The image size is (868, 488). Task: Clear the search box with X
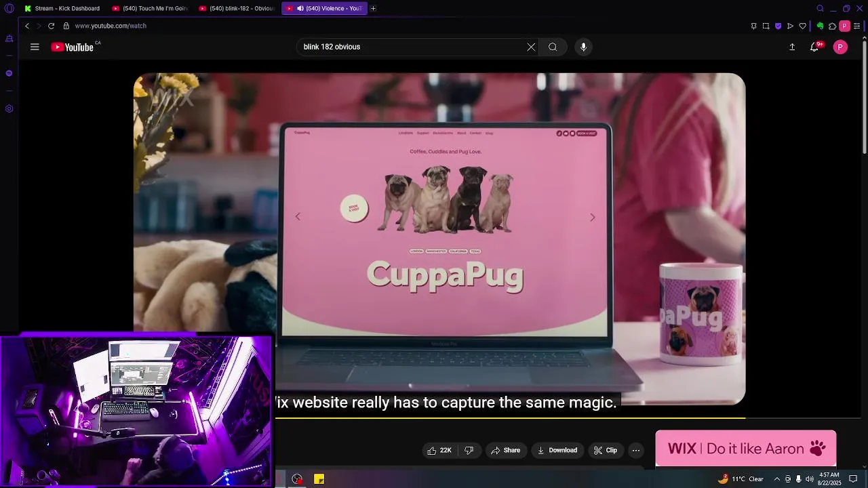531,47
